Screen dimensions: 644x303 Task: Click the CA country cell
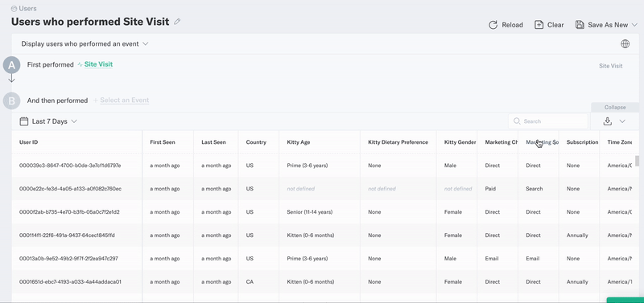pyautogui.click(x=250, y=282)
